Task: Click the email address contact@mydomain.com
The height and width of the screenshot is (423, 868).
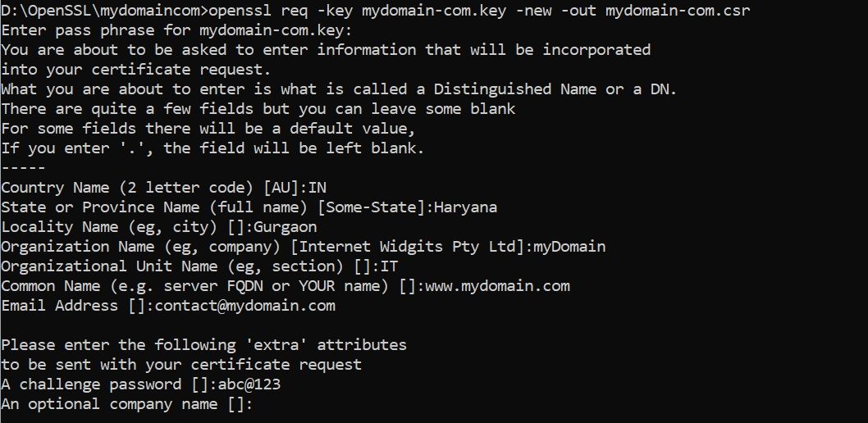Action: [x=244, y=306]
